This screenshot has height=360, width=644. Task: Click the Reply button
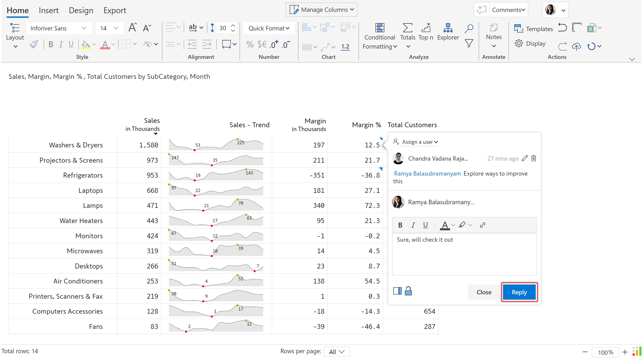[x=519, y=292]
